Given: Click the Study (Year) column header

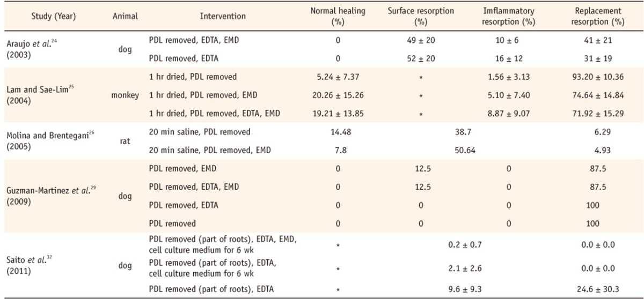Looking at the screenshot, I should pos(53,16).
